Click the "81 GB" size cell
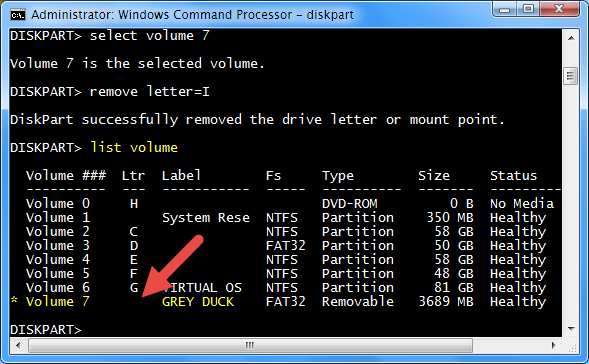This screenshot has width=589, height=364. 454,288
